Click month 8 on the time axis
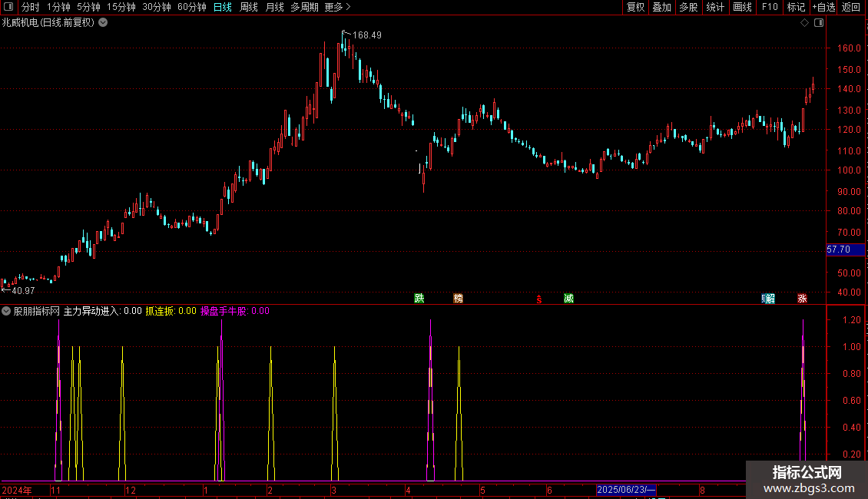The width and height of the screenshot is (868, 499). click(x=702, y=490)
